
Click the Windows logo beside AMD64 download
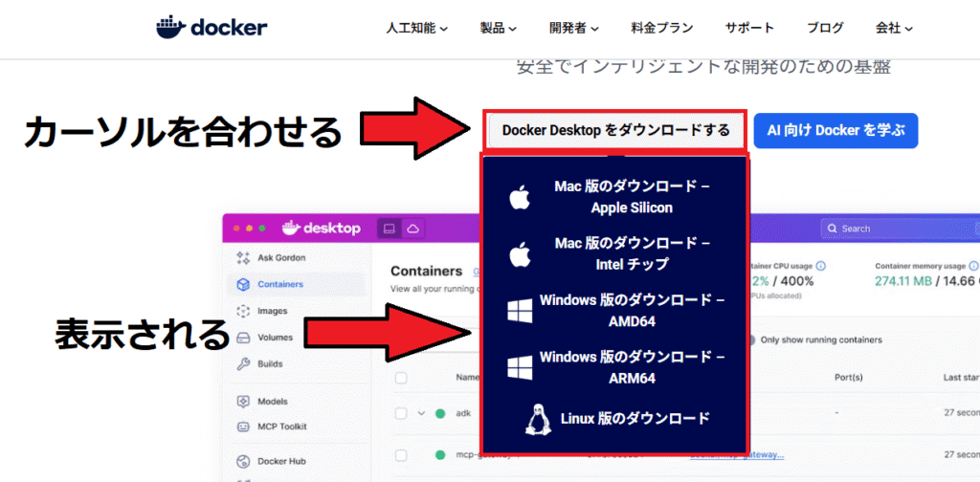click(x=519, y=311)
